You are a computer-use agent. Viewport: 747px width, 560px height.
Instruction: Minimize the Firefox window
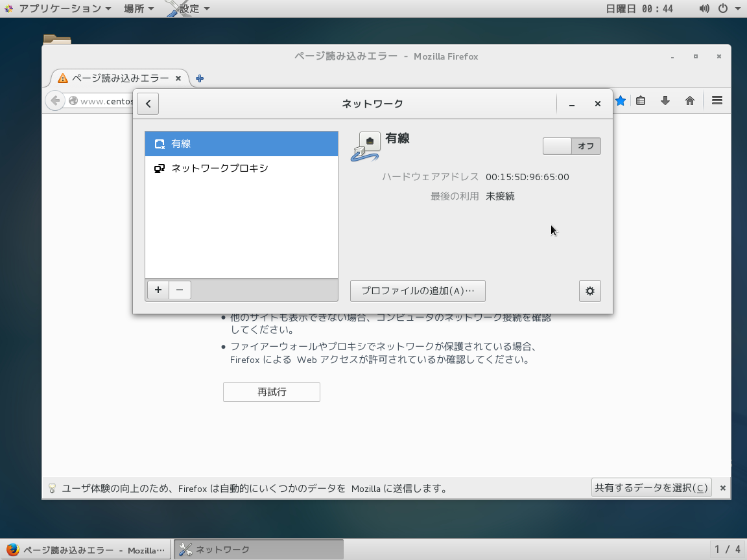click(672, 56)
